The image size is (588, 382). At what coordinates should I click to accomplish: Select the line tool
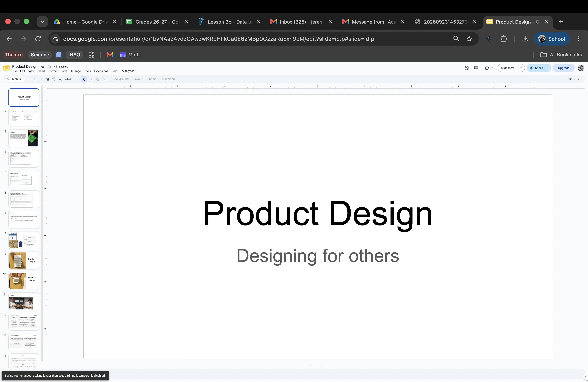(x=104, y=79)
